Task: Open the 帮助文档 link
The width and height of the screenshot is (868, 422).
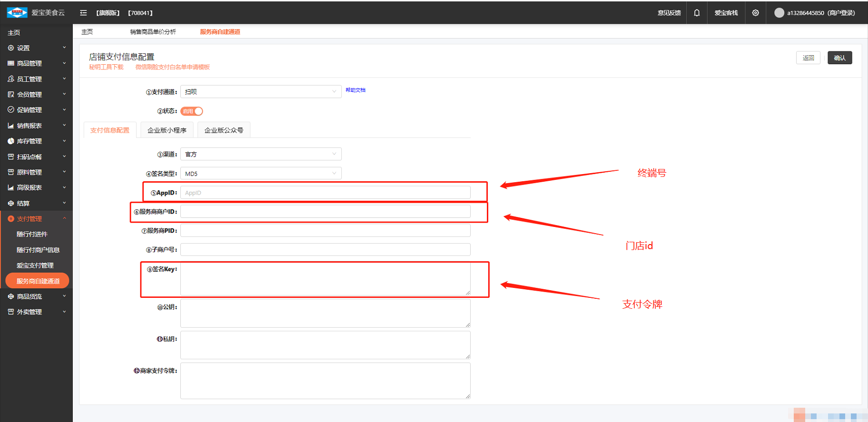Action: pyautogui.click(x=355, y=90)
